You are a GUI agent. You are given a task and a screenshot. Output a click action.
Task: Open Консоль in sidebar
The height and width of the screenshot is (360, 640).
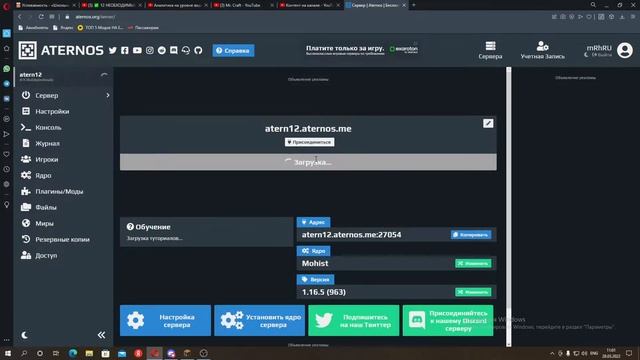(x=48, y=127)
